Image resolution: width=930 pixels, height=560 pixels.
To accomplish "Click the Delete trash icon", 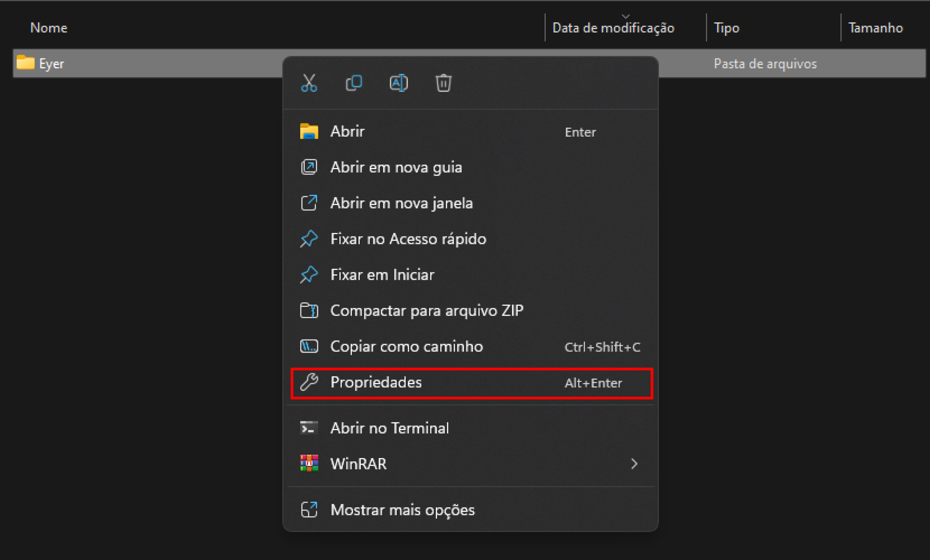I will point(443,83).
